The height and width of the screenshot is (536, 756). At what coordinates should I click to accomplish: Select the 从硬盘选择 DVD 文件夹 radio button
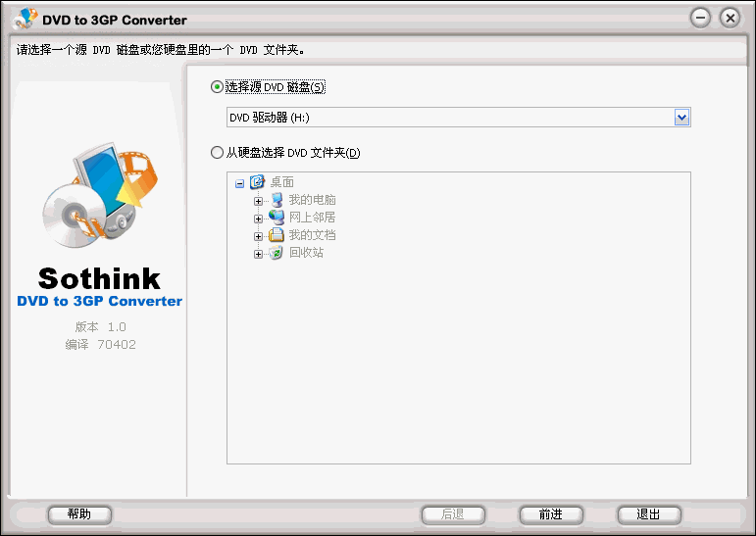point(217,153)
